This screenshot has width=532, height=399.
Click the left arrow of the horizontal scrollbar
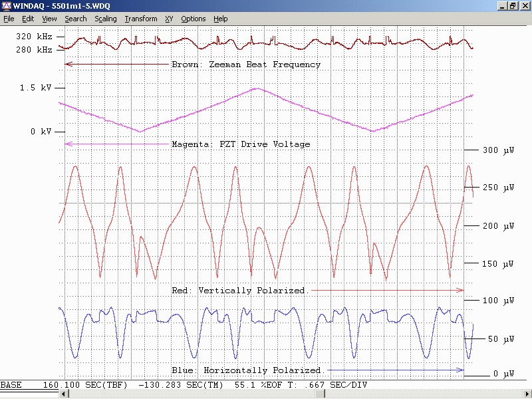point(65,394)
